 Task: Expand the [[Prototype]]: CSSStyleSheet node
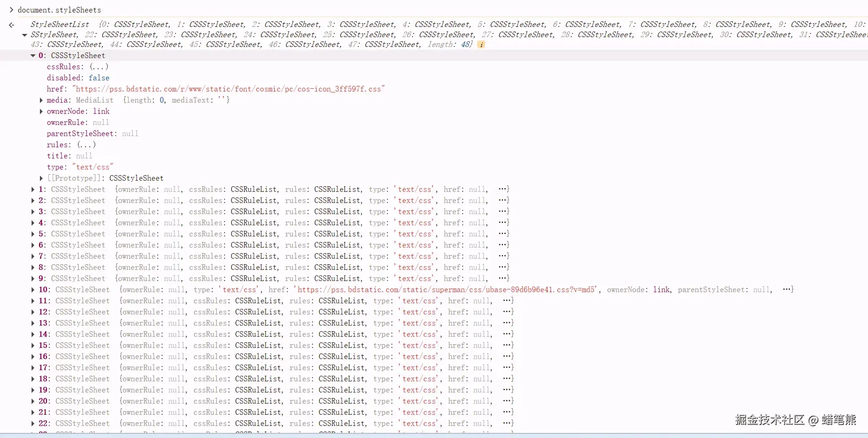tap(41, 178)
